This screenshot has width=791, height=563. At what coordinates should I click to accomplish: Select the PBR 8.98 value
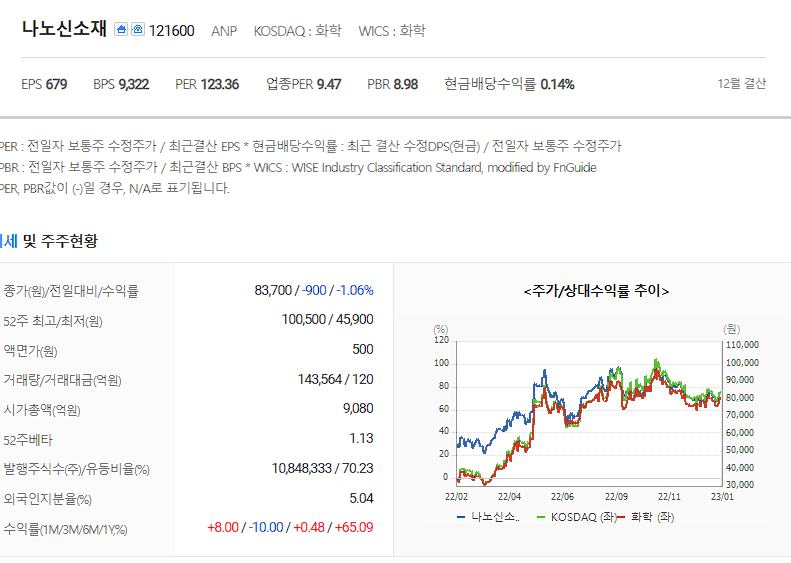[392, 84]
